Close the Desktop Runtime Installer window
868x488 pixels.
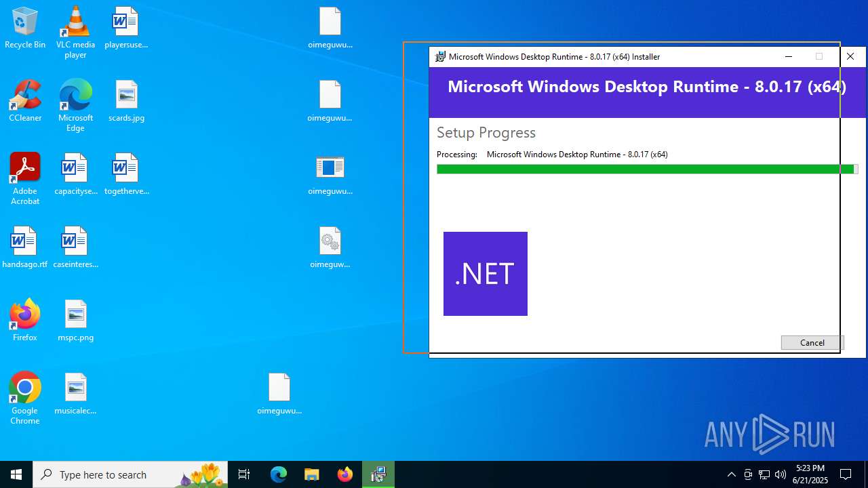pyautogui.click(x=850, y=57)
